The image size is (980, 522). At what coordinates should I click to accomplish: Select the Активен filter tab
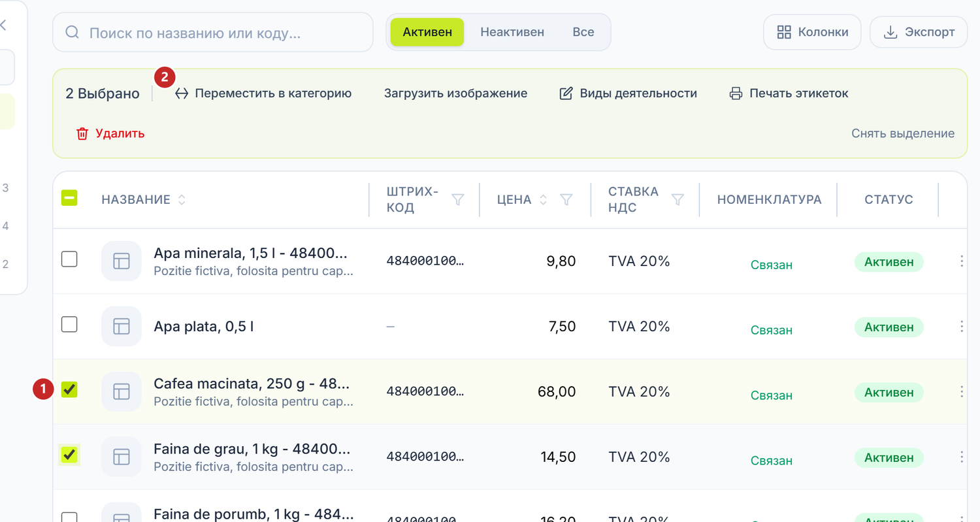click(427, 32)
